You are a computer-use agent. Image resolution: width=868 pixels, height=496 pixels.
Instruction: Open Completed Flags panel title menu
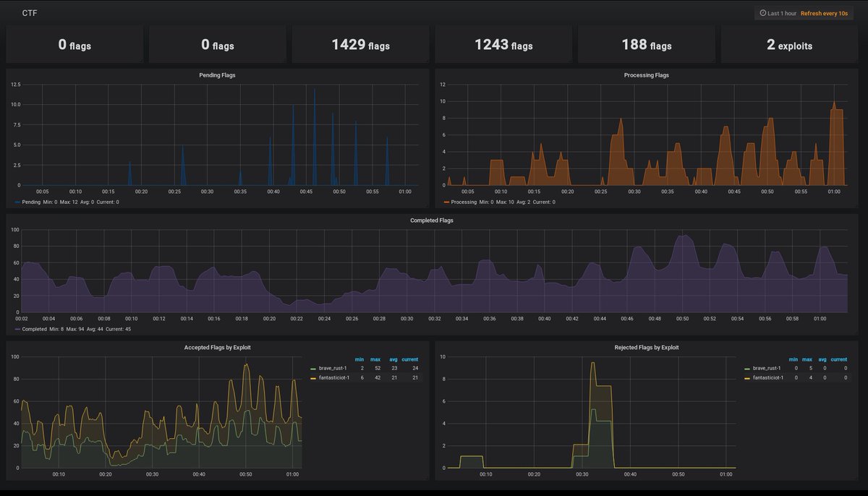432,220
